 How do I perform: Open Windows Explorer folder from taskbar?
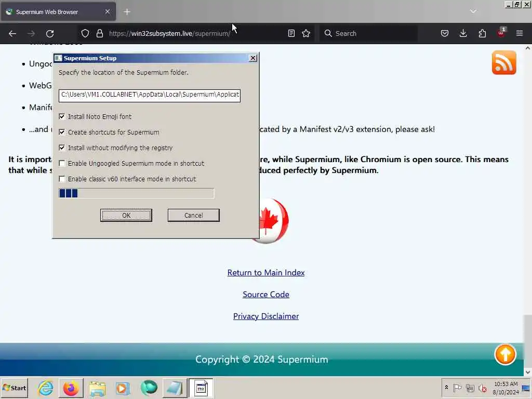pyautogui.click(x=97, y=388)
